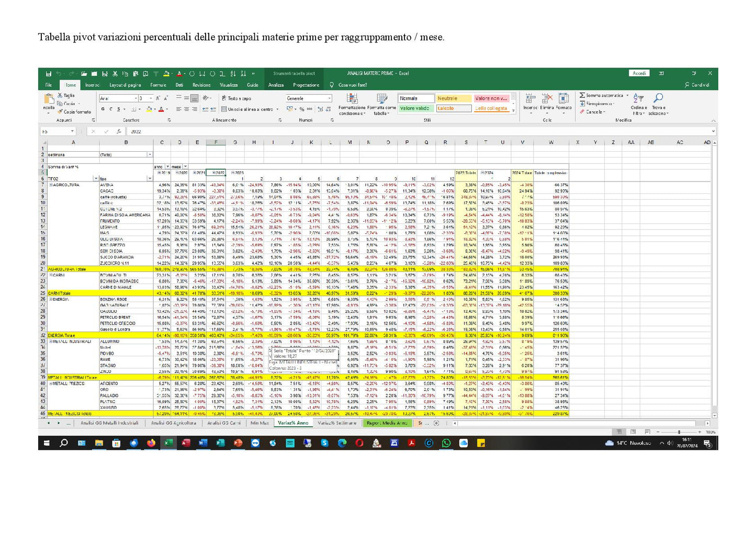Click the percent style icon
The height and width of the screenshot is (534, 756).
(302, 109)
